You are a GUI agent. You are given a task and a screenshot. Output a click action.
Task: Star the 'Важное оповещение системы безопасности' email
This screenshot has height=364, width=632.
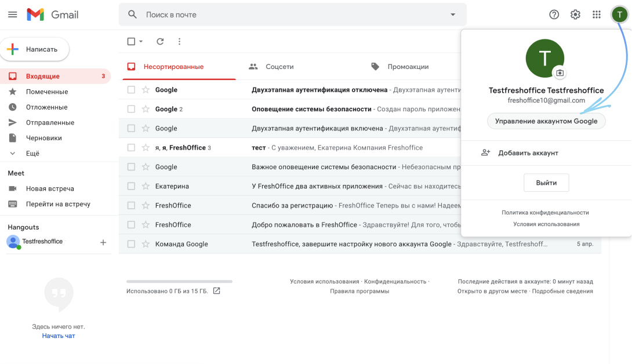[x=146, y=166]
